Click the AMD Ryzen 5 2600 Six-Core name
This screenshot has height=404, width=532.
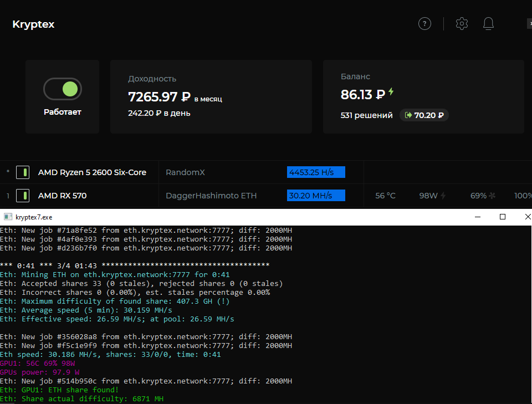pyautogui.click(x=92, y=172)
